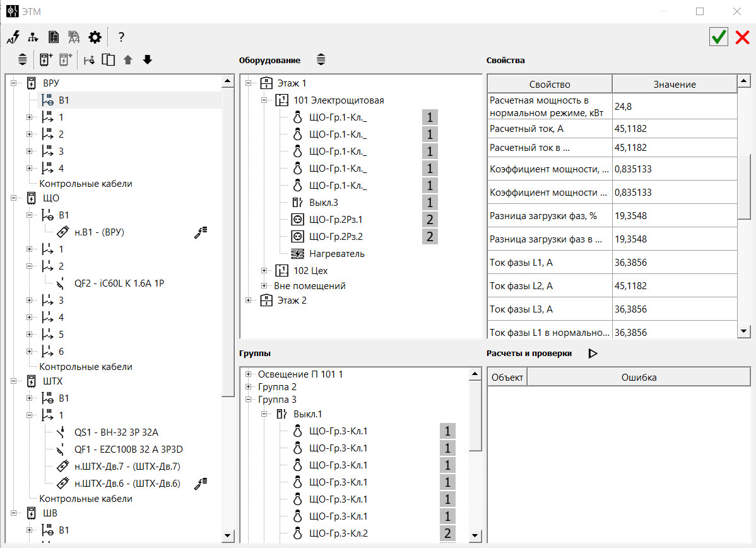Collapse the ШТХ panel node
Viewport: 756px width, 548px height.
click(x=14, y=381)
